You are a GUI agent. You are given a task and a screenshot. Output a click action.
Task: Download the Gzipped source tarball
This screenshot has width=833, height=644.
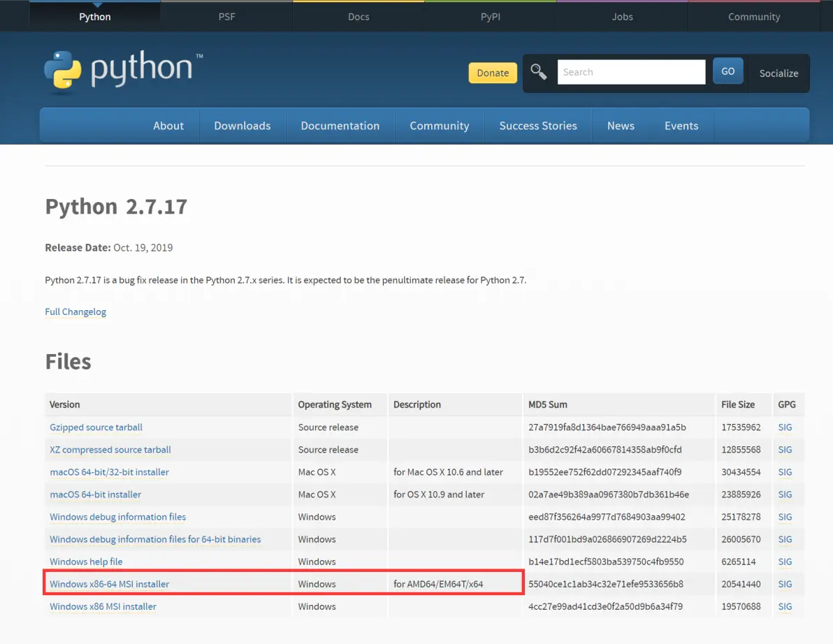click(x=96, y=427)
